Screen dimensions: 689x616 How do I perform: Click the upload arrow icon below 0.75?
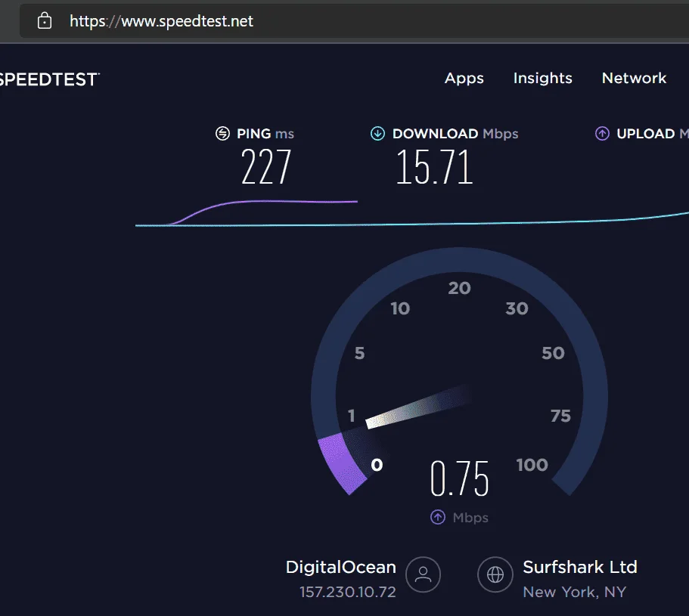coord(438,517)
